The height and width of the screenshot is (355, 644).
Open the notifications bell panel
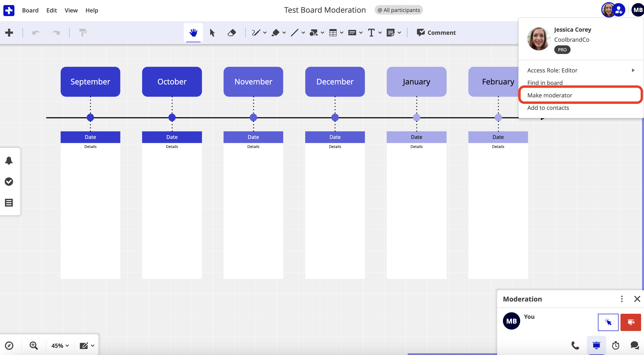[9, 160]
